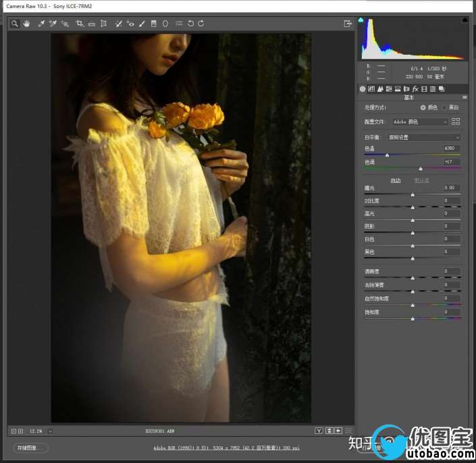
Task: Toggle highlight clipping warning in histogram
Action: [464, 21]
